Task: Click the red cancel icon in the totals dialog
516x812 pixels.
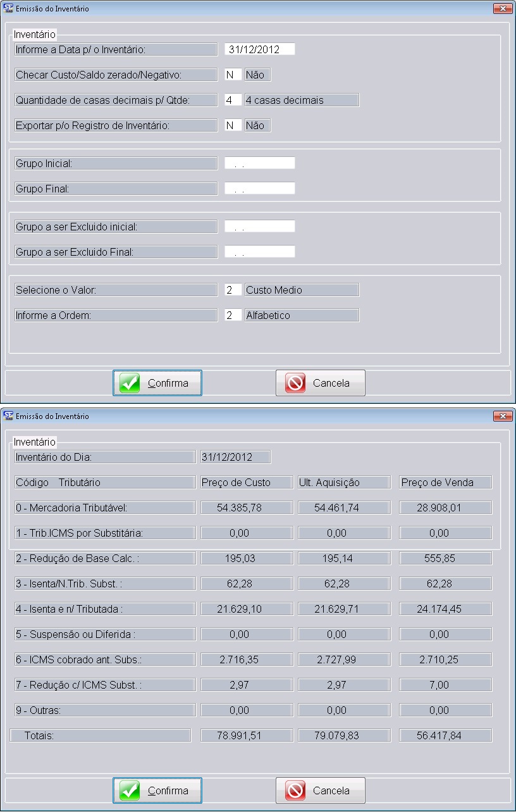Action: pos(295,791)
